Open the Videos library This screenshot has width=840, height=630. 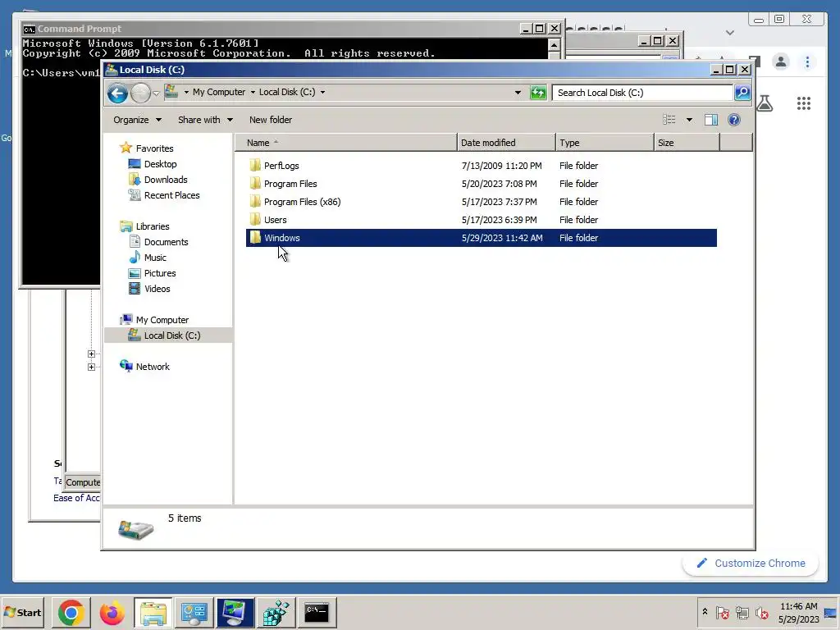pos(157,288)
